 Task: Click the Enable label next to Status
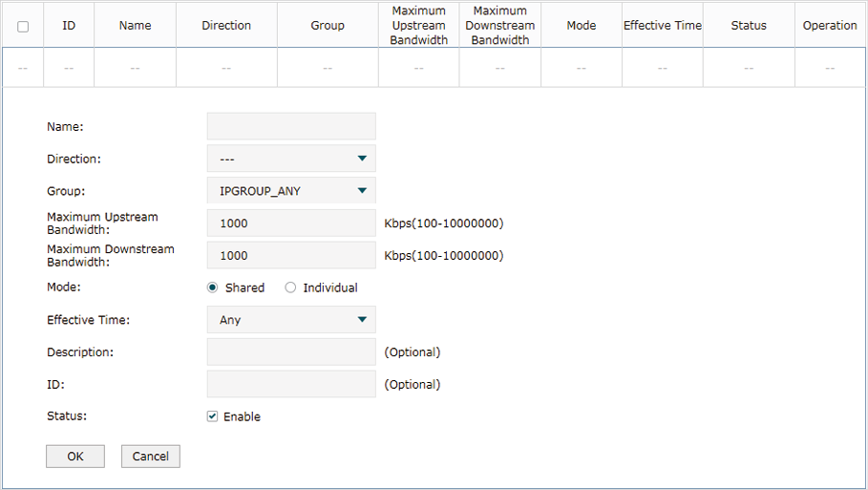[242, 416]
